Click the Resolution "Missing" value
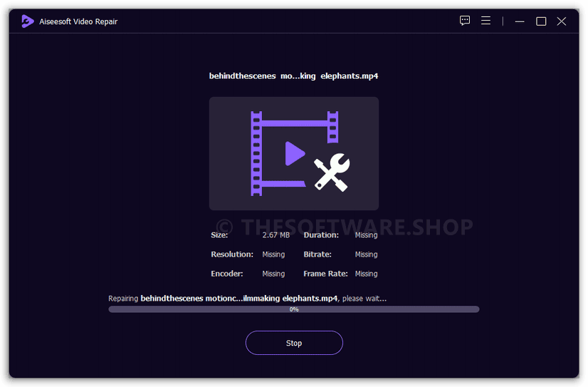This screenshot has height=387, width=588. (273, 254)
